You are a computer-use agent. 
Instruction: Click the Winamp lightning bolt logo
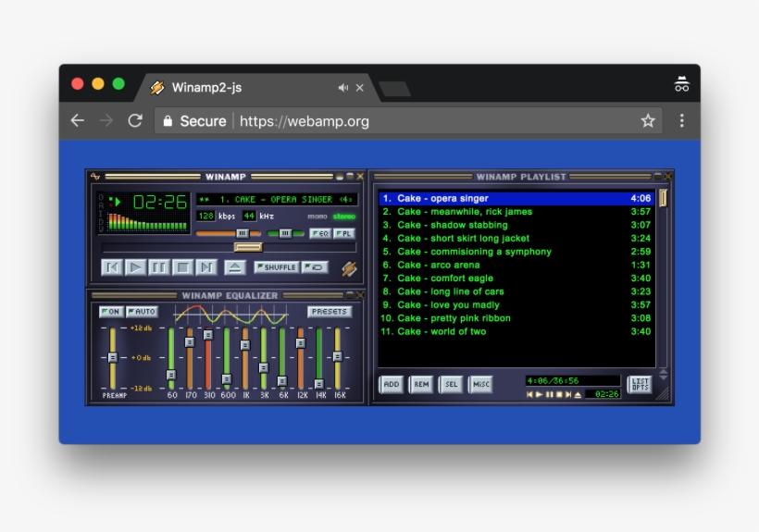point(349,268)
